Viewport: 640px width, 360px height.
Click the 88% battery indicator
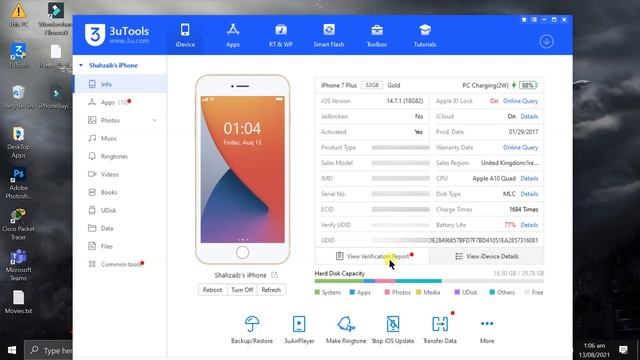tap(528, 85)
